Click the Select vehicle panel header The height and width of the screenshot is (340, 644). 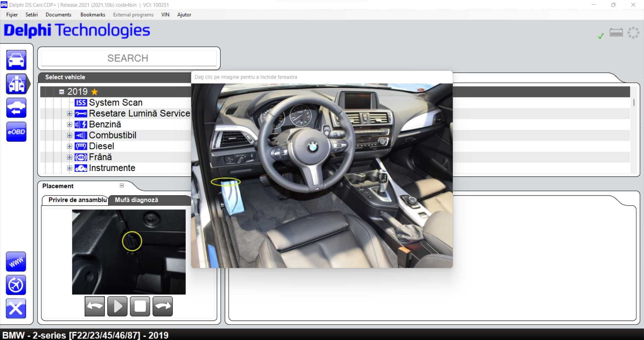(115, 77)
